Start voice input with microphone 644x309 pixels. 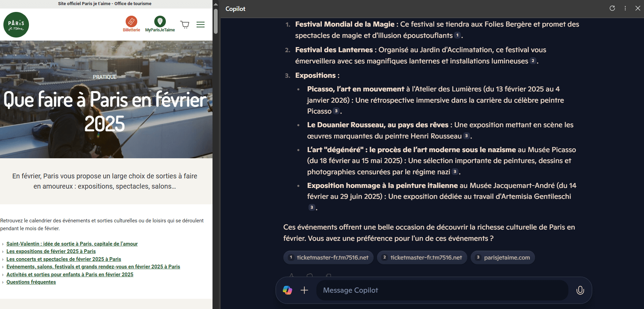(580, 290)
